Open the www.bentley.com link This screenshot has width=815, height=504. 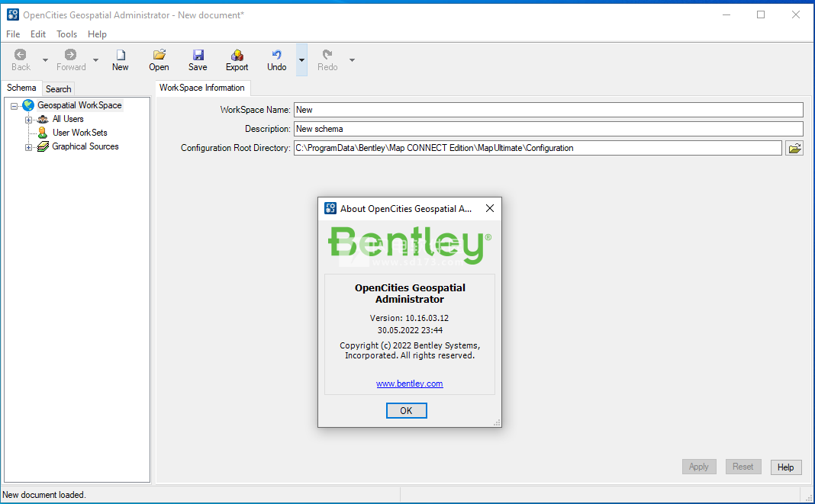tap(410, 384)
